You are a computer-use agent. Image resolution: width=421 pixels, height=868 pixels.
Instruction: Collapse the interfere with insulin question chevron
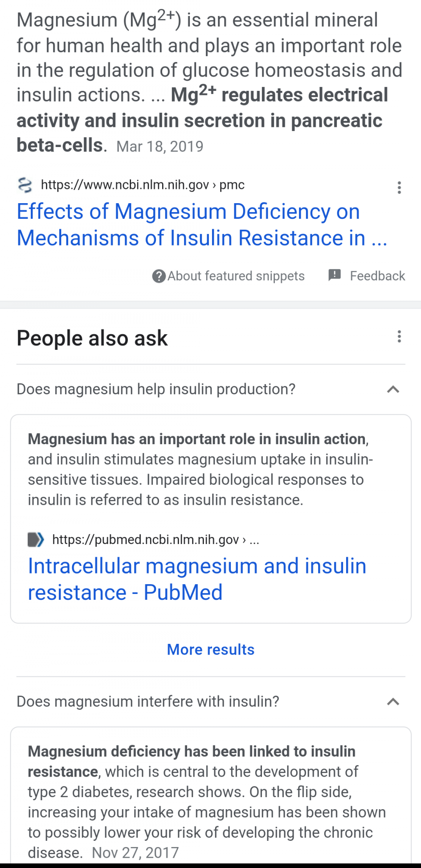[x=393, y=702]
